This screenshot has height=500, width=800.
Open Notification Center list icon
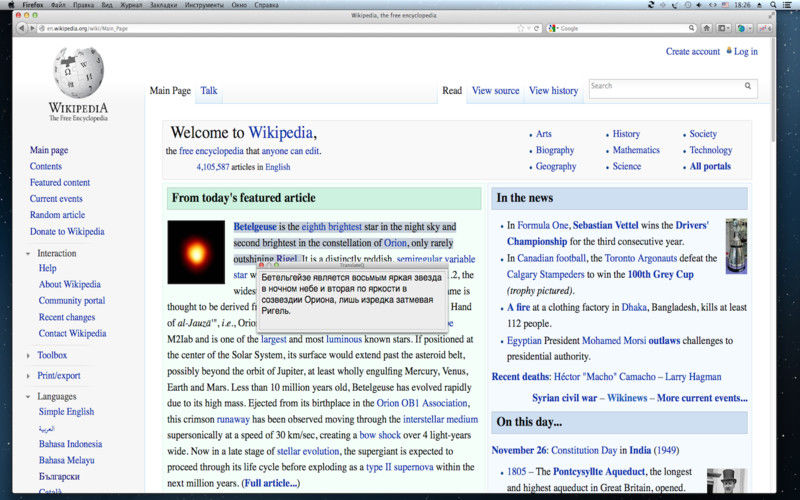coord(786,5)
